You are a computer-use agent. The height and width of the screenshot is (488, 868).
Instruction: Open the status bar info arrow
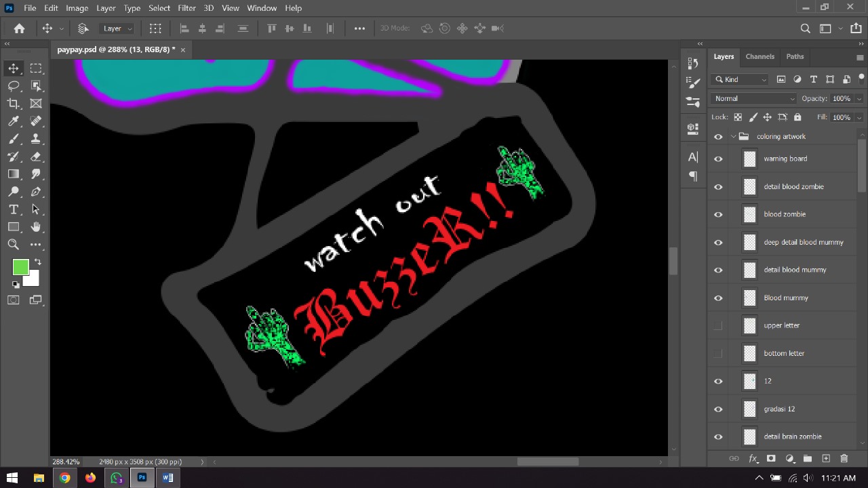[201, 462]
